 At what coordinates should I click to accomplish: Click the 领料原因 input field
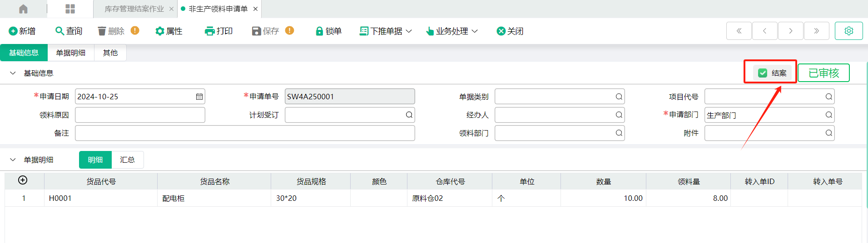click(140, 115)
